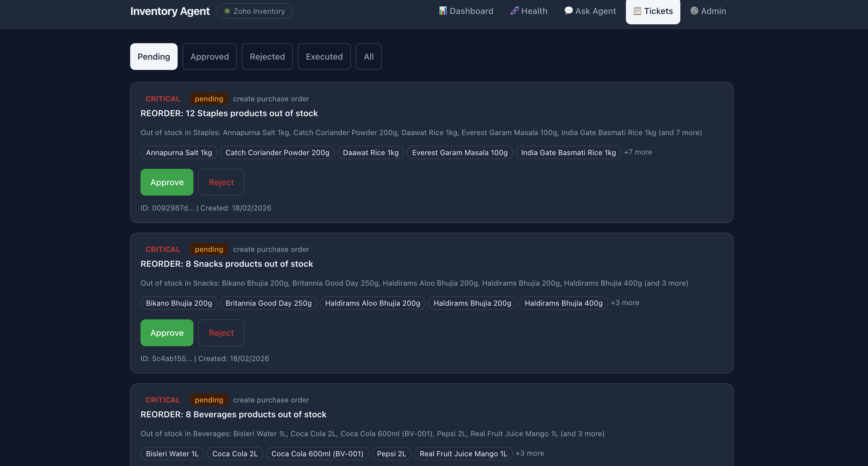View All tickets
Viewport: 868px width, 466px height.
pos(368,56)
